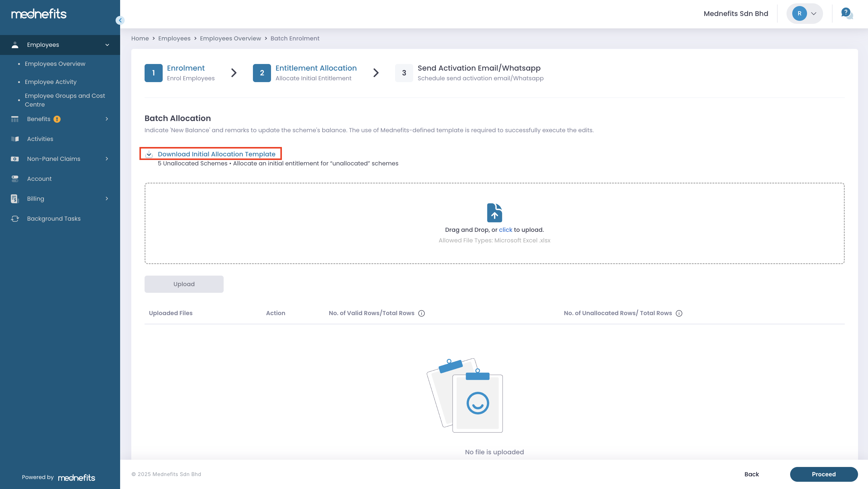Click the Employees Overview breadcrumb
This screenshot has height=489, width=868.
pyautogui.click(x=230, y=38)
